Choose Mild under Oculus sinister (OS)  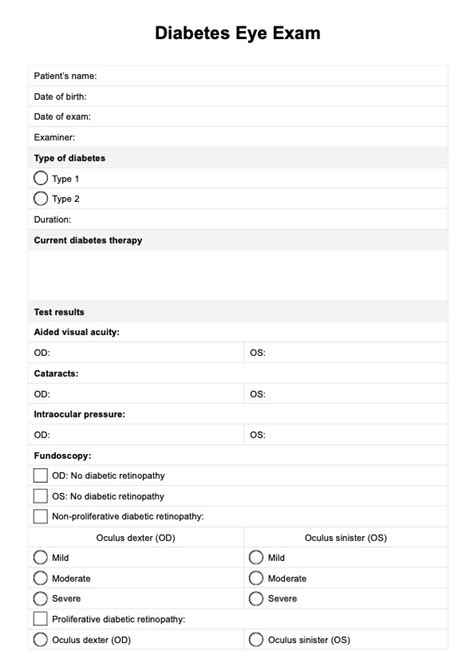pyautogui.click(x=256, y=557)
